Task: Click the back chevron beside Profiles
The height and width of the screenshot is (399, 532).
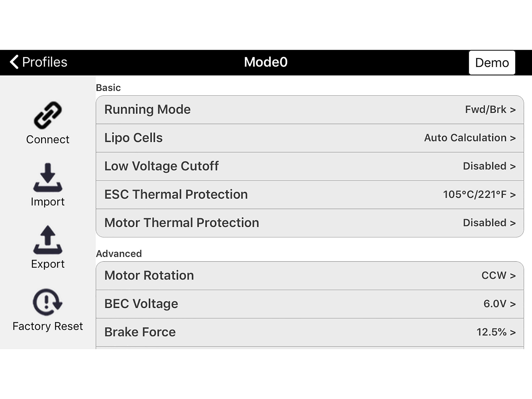Action: [x=14, y=62]
